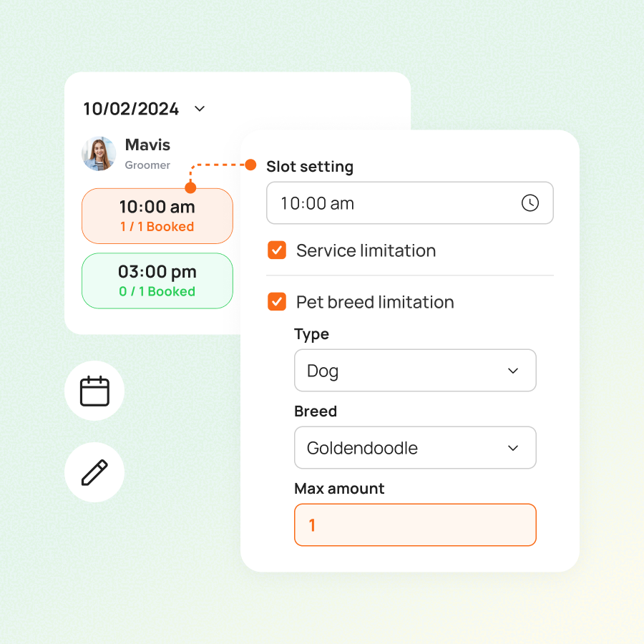Click the Max amount input field
Screen dimensions: 644x644
pos(415,525)
